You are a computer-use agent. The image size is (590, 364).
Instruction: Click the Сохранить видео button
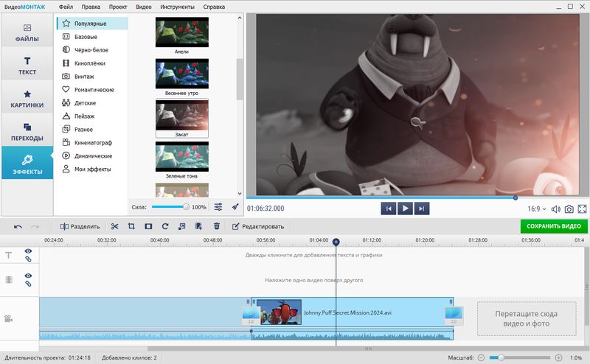[x=554, y=226]
